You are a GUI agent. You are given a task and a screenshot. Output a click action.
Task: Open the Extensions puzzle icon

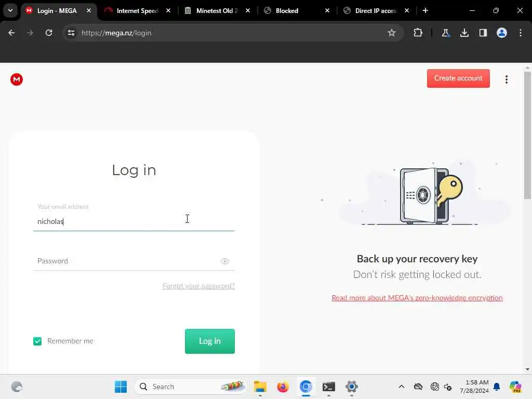click(x=418, y=33)
